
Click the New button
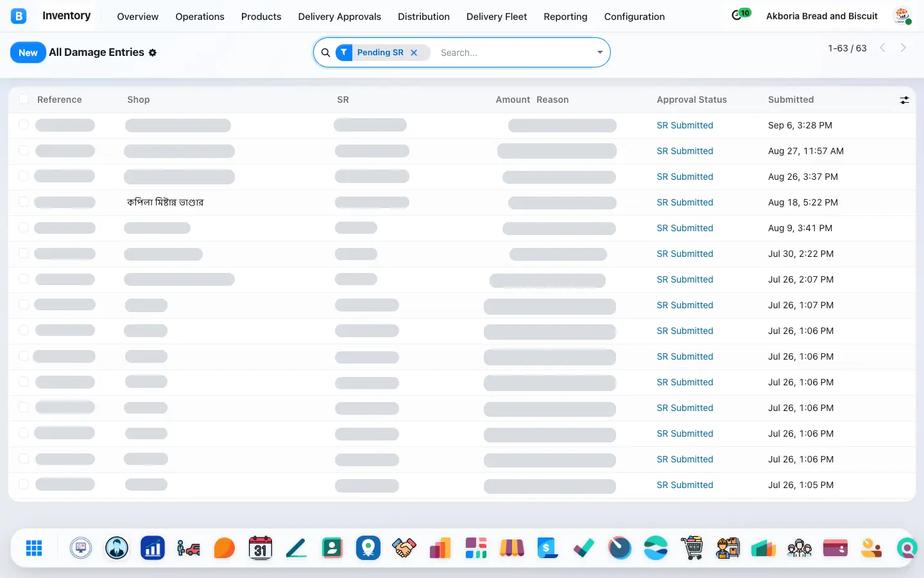tap(28, 53)
